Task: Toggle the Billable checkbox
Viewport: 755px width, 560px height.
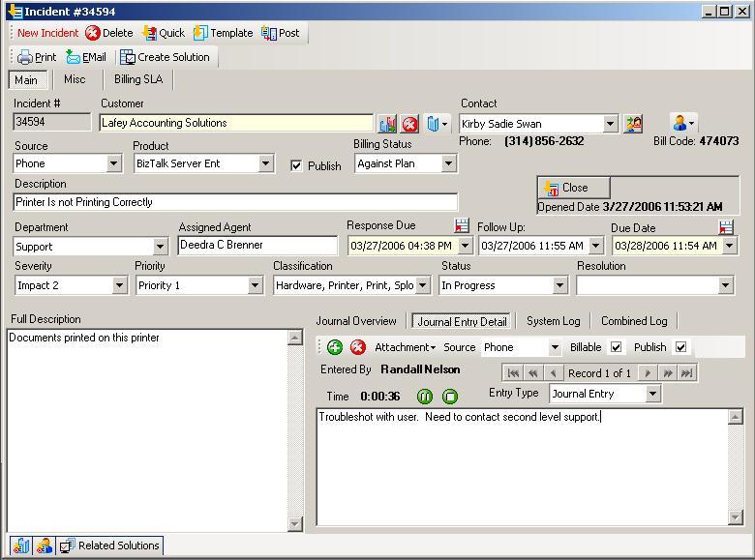Action: pyautogui.click(x=616, y=347)
